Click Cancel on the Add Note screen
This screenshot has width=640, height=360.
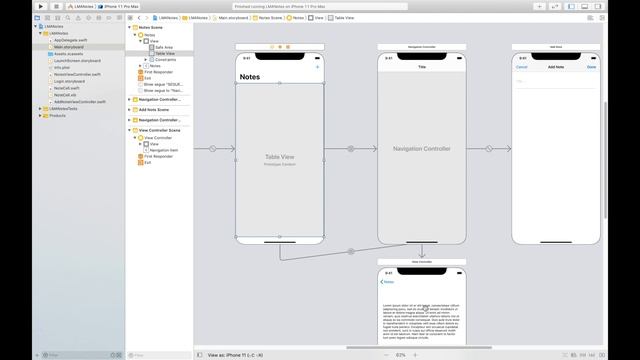click(522, 67)
